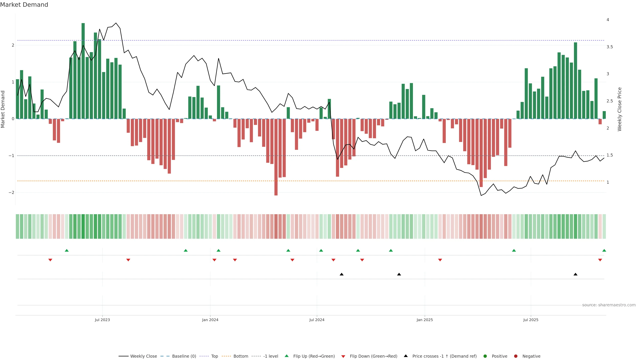Click the Weekly Close Price axis title
644x362 pixels.
(620, 109)
